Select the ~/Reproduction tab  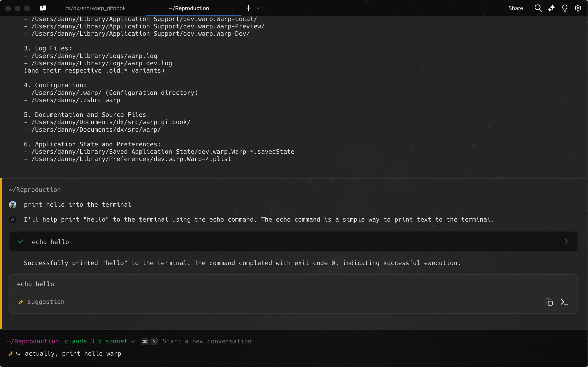pos(189,8)
